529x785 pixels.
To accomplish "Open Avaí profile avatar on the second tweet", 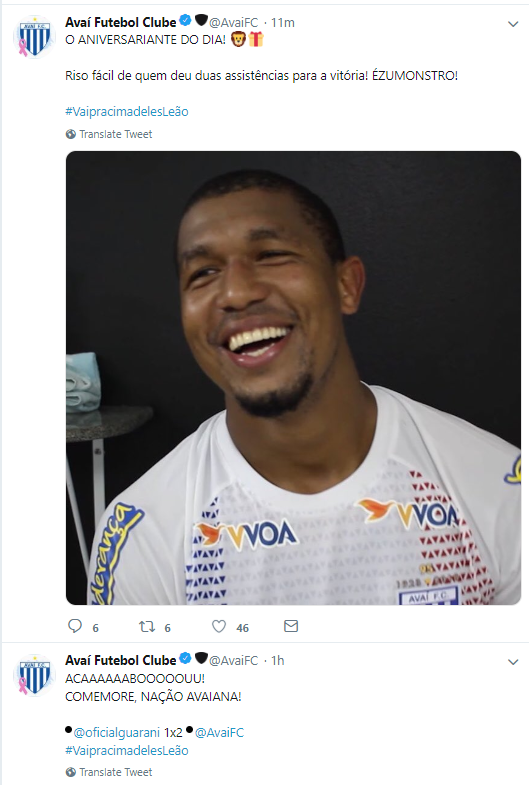I will (34, 675).
